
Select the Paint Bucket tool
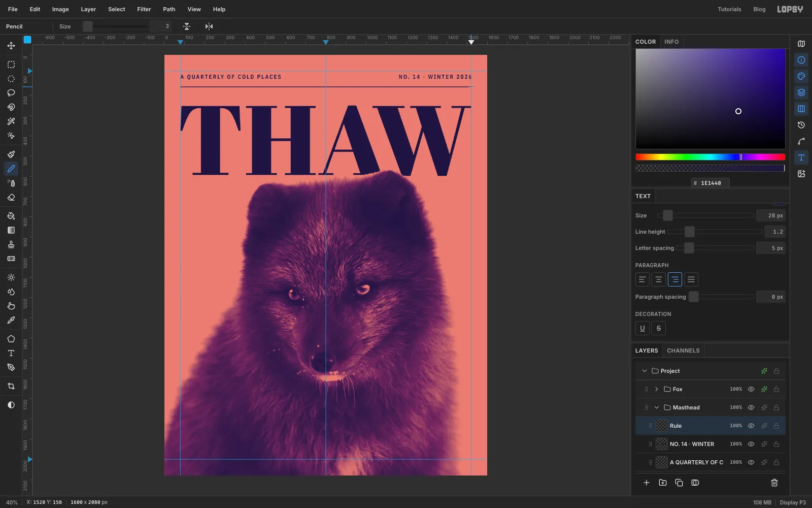11,216
